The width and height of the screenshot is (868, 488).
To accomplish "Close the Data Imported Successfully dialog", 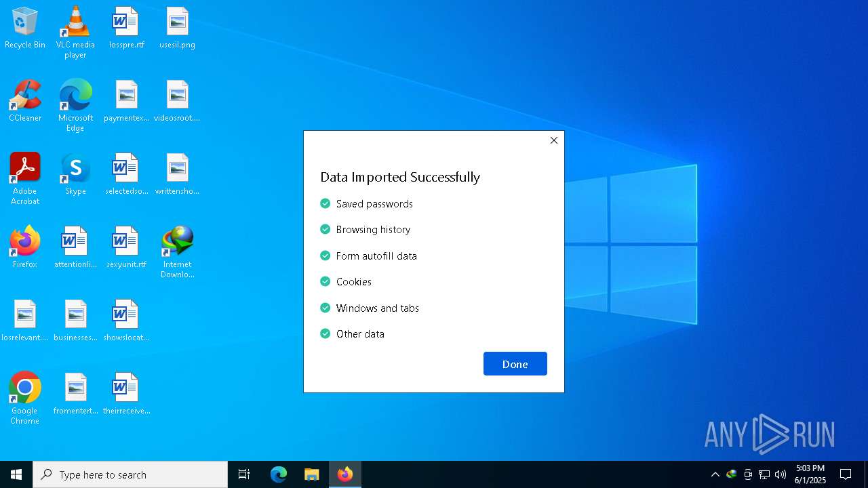I will (x=554, y=140).
